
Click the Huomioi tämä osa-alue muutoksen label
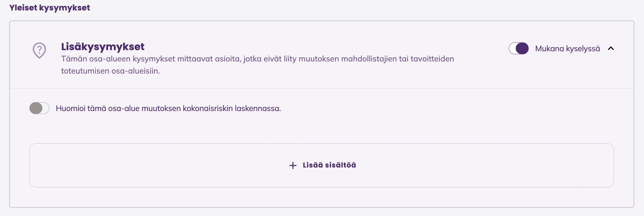pos(168,108)
